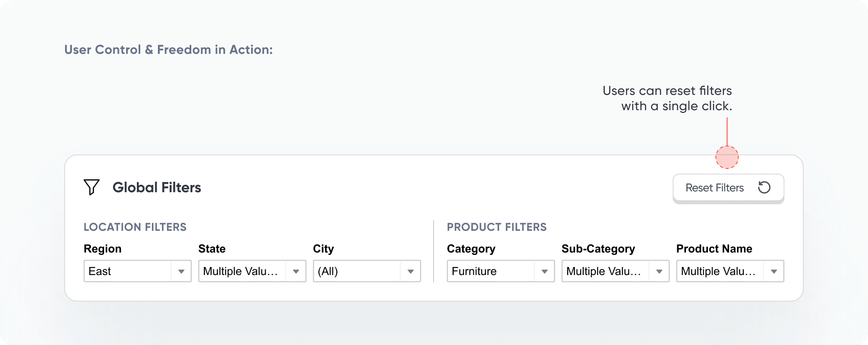The width and height of the screenshot is (868, 345).
Task: Expand the Sub-Category dropdown arrow
Action: [x=659, y=271]
